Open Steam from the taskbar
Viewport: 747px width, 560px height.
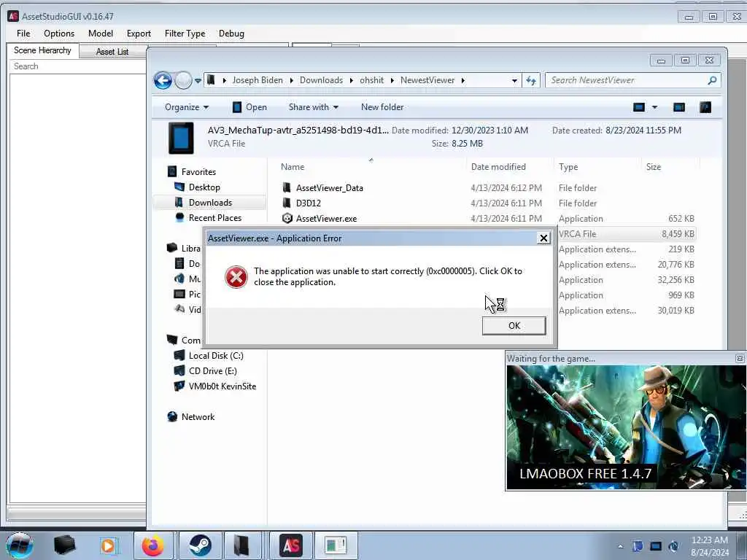(200, 545)
